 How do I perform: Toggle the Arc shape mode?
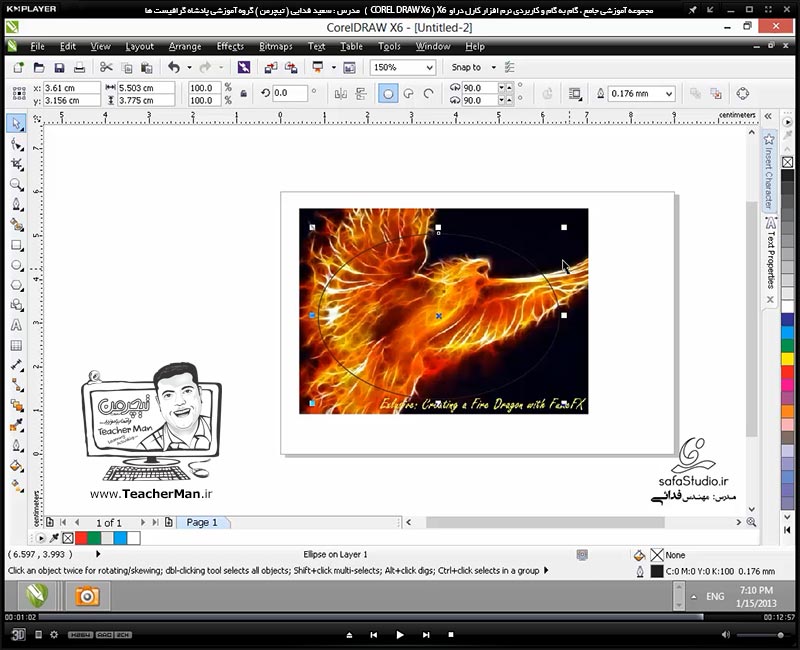click(x=429, y=93)
